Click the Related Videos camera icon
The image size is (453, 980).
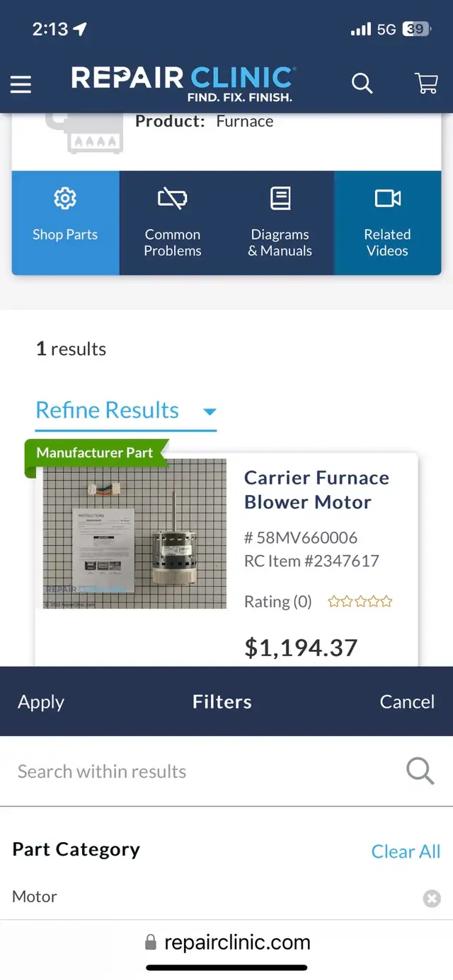point(388,199)
